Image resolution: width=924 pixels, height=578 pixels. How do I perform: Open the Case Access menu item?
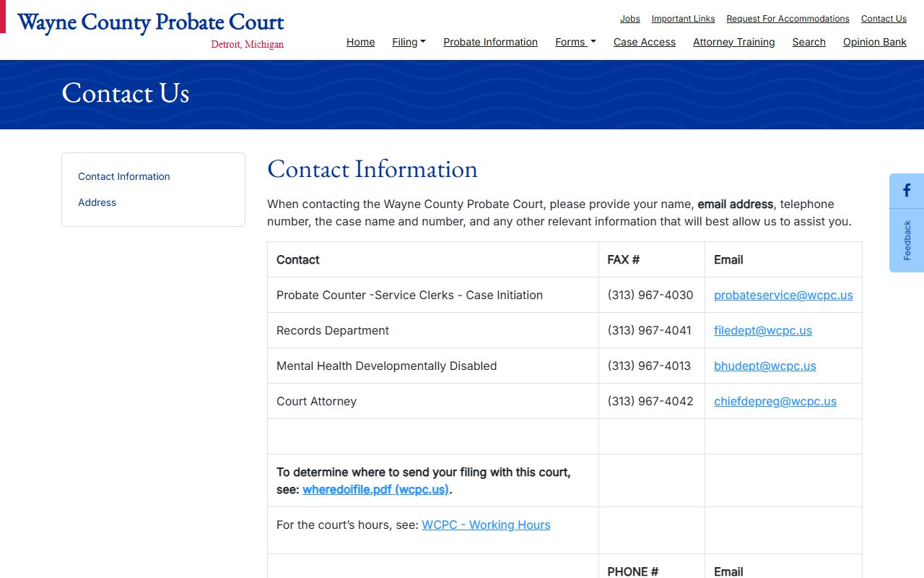pos(645,42)
